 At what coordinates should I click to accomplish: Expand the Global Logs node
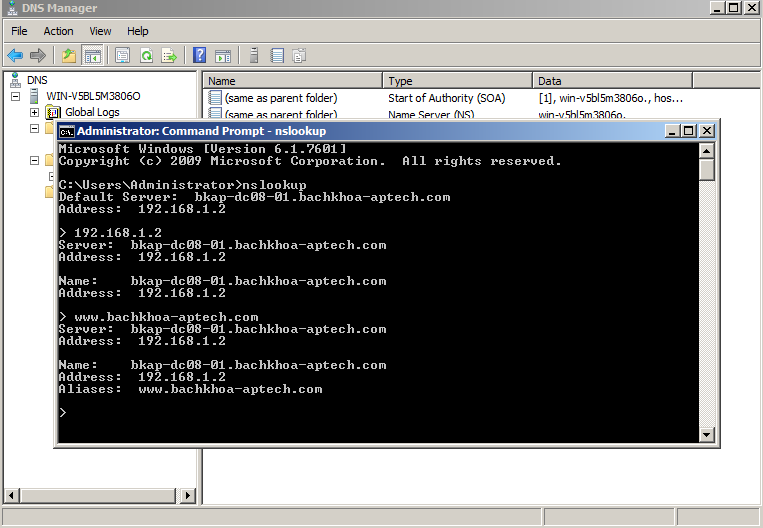pyautogui.click(x=35, y=112)
